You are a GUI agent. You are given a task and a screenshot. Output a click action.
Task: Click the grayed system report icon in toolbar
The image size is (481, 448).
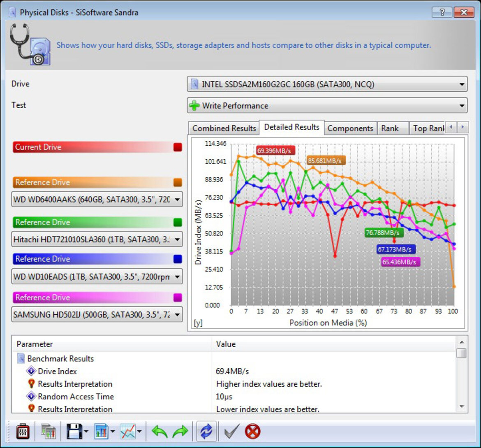(48, 432)
